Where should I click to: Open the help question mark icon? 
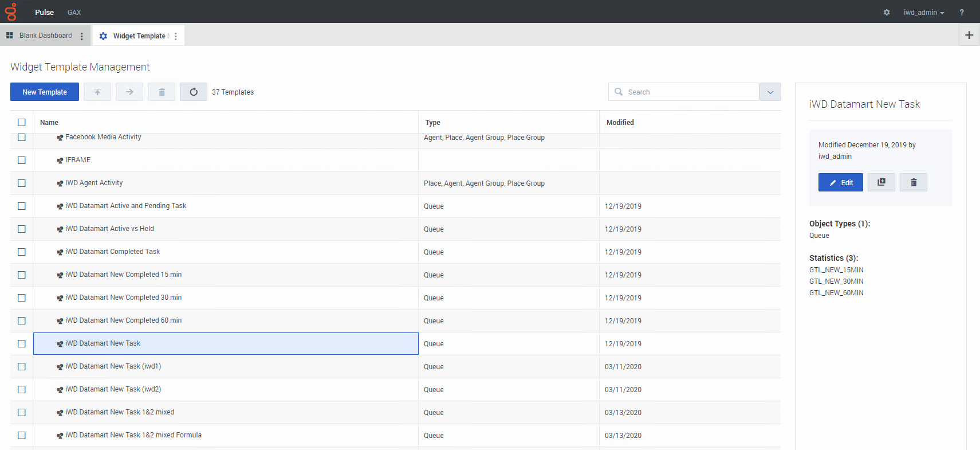click(x=962, y=12)
